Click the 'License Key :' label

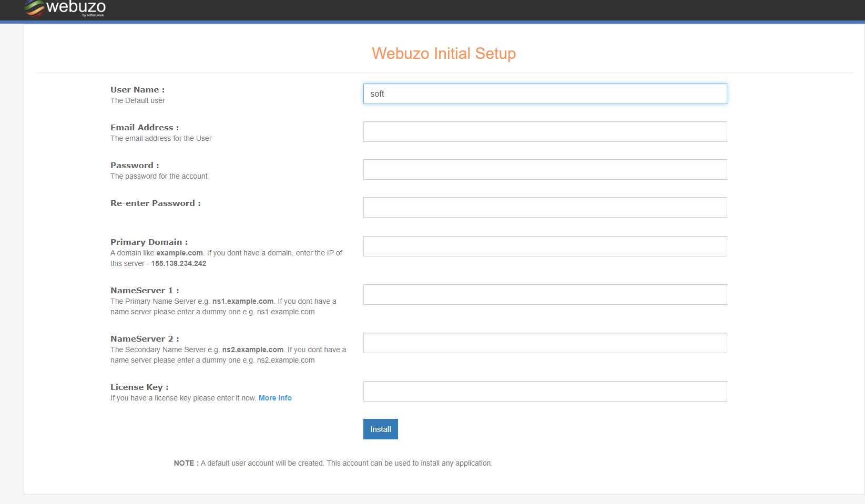click(139, 387)
